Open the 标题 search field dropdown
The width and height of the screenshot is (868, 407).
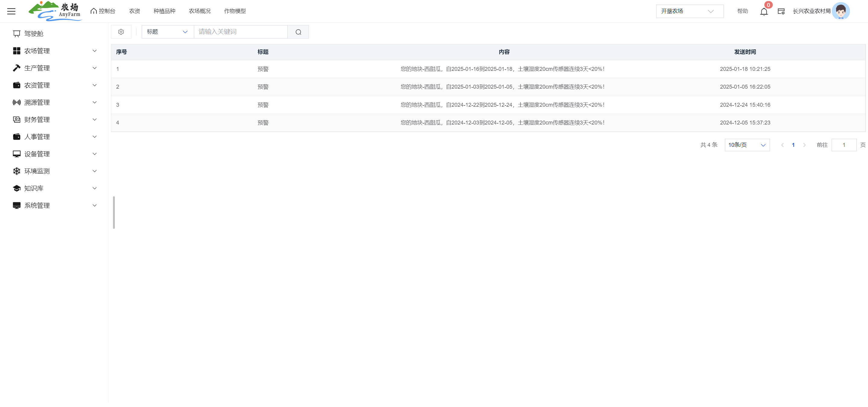168,32
